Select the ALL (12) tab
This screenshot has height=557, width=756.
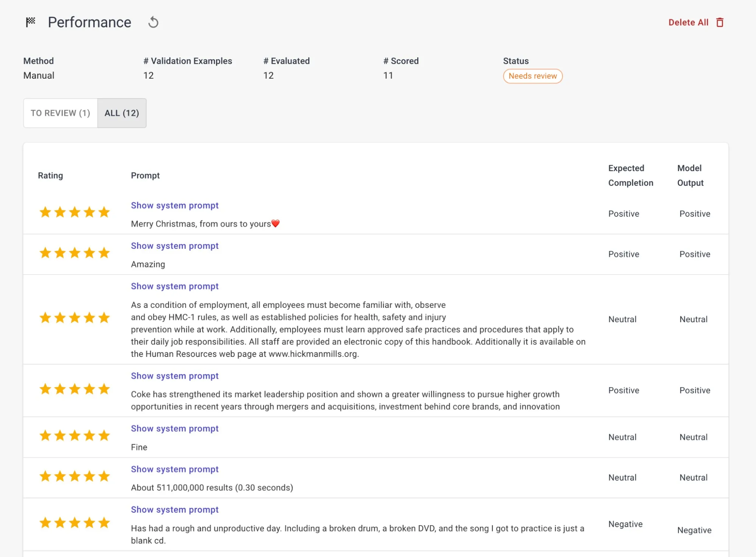pos(122,113)
